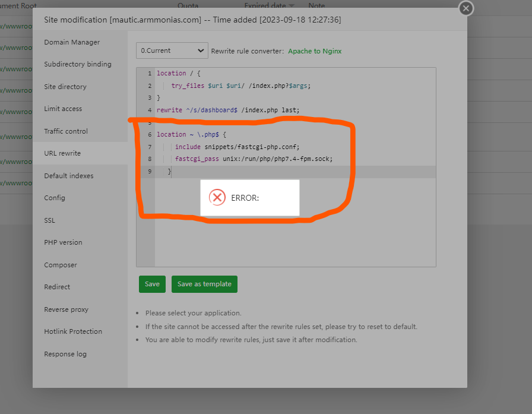Open the Traffic control tab

click(x=66, y=131)
